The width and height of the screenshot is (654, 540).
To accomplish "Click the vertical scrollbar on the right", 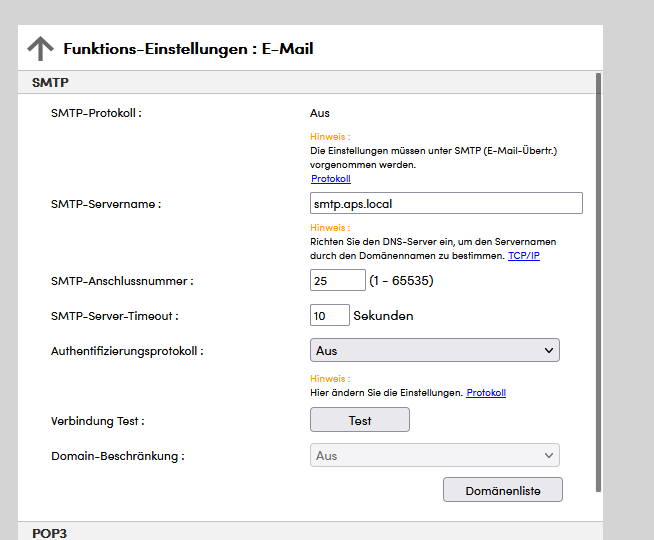I will click(599, 280).
